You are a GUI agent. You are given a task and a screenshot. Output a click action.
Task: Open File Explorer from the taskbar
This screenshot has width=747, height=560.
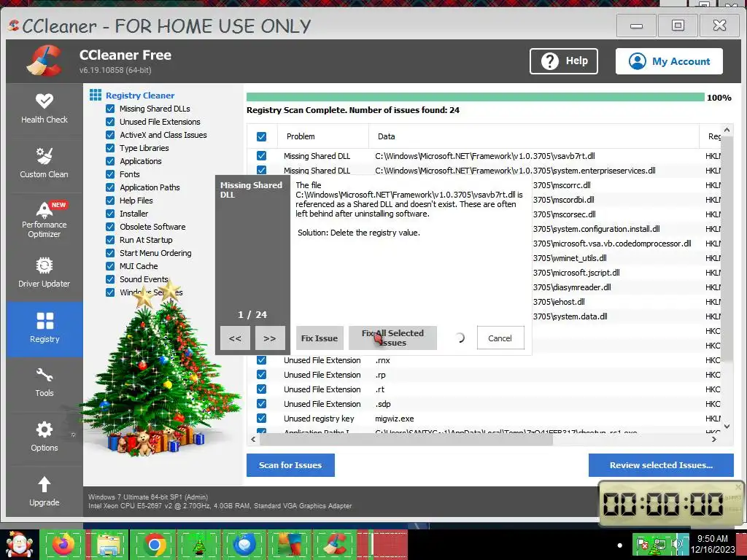(109, 544)
